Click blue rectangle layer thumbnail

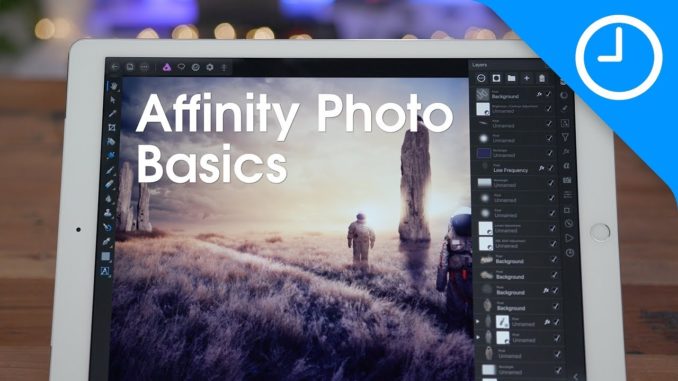pyautogui.click(x=483, y=153)
